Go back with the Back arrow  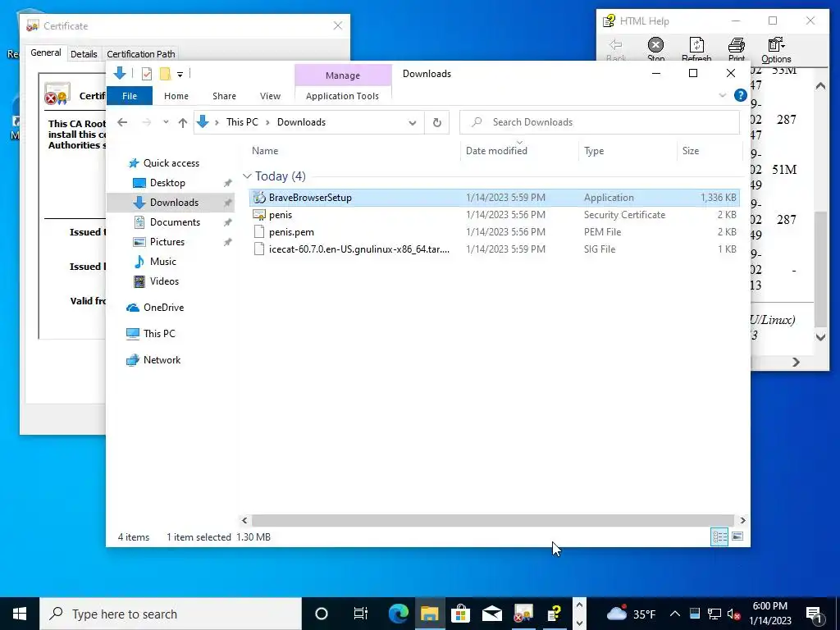(122, 122)
